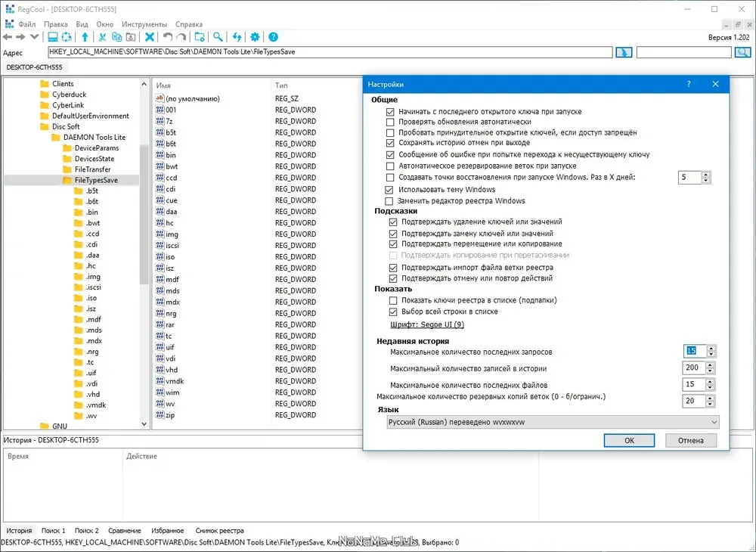
Task: Click the blue refresh arrows icon
Action: pos(237,37)
